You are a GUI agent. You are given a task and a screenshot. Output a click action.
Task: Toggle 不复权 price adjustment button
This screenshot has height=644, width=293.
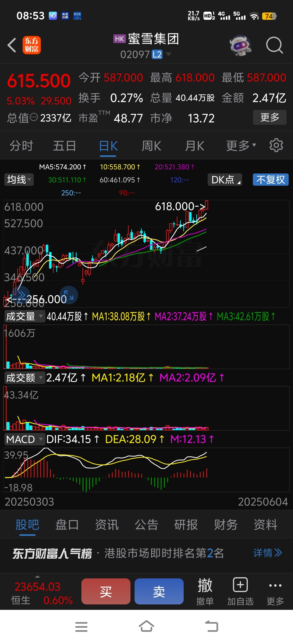tap(270, 179)
